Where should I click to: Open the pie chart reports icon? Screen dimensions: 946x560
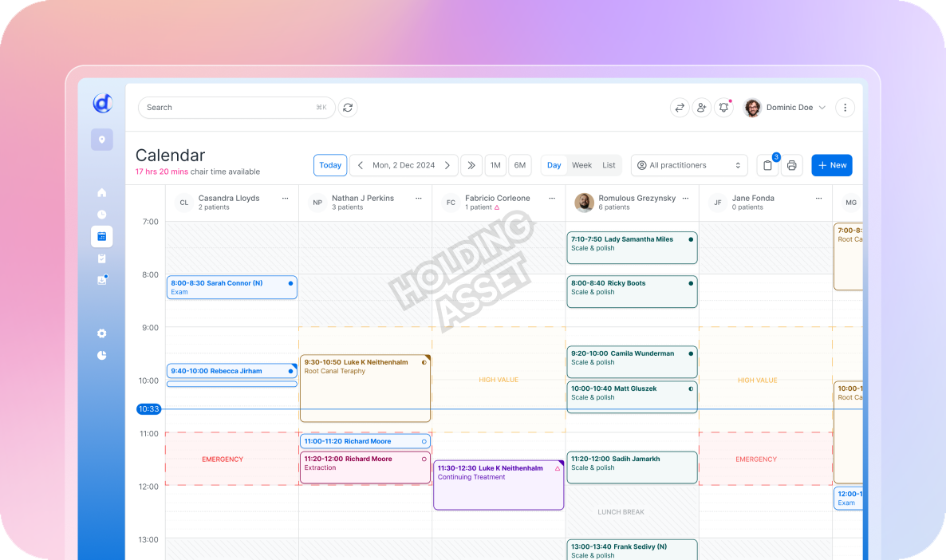[x=102, y=355]
